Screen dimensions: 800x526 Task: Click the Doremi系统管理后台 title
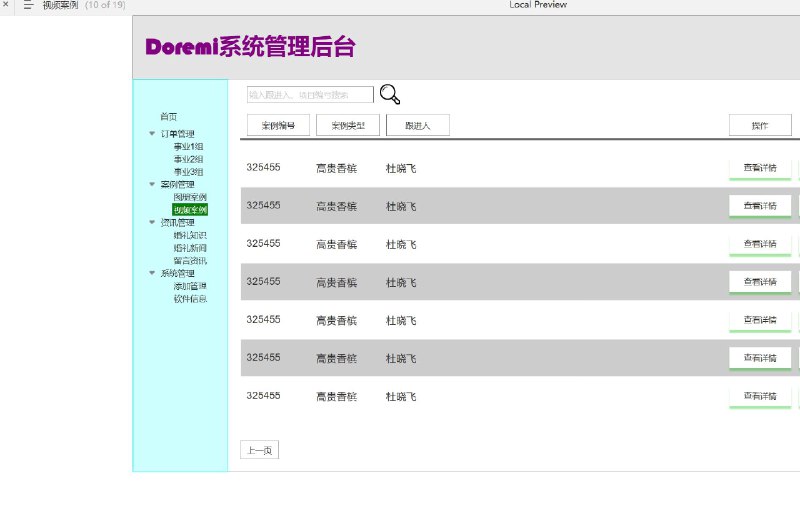[250, 46]
